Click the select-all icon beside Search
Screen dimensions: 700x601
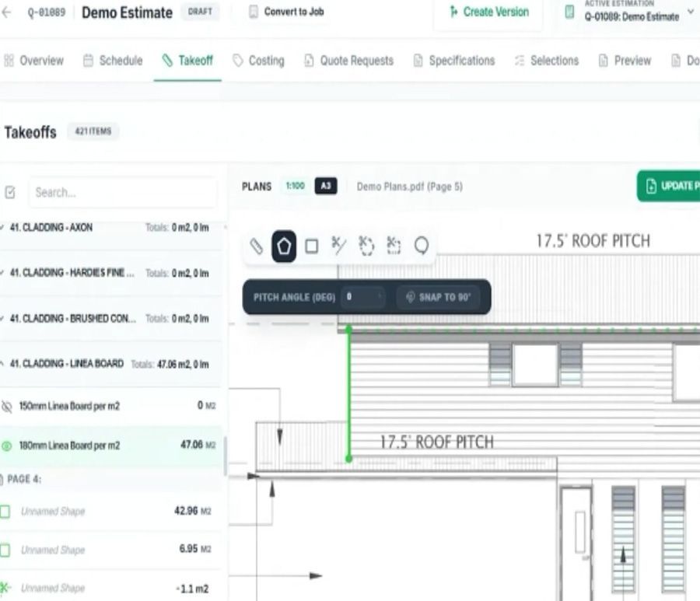10,192
